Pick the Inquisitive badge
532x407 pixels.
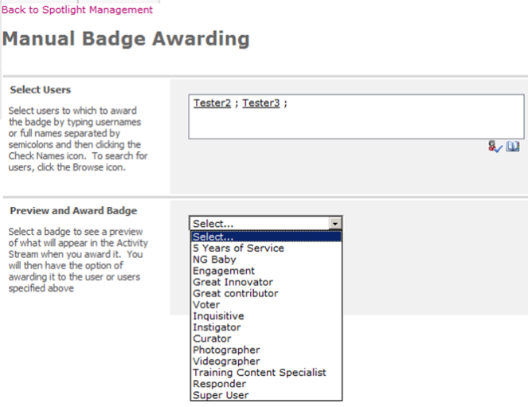pos(217,316)
